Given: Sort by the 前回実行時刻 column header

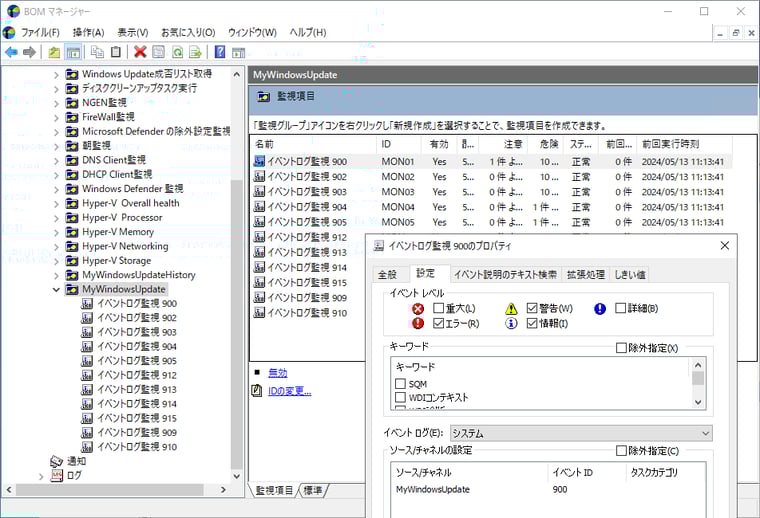Looking at the screenshot, I should pyautogui.click(x=684, y=144).
